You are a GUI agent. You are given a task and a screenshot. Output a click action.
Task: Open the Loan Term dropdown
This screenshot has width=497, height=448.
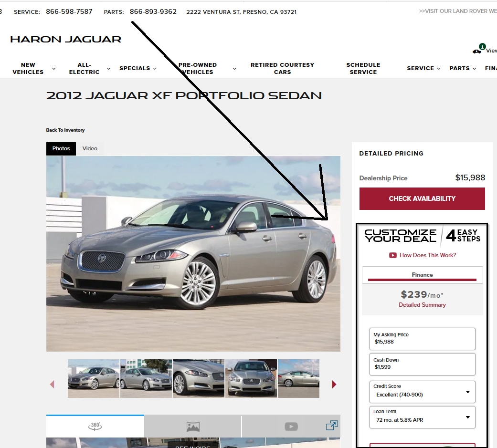click(x=422, y=417)
